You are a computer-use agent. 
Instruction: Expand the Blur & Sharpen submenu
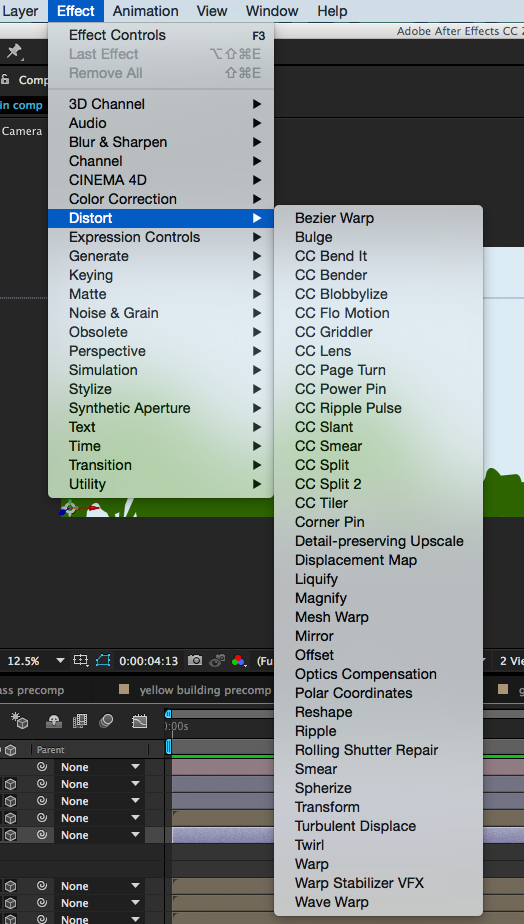[x=161, y=142]
